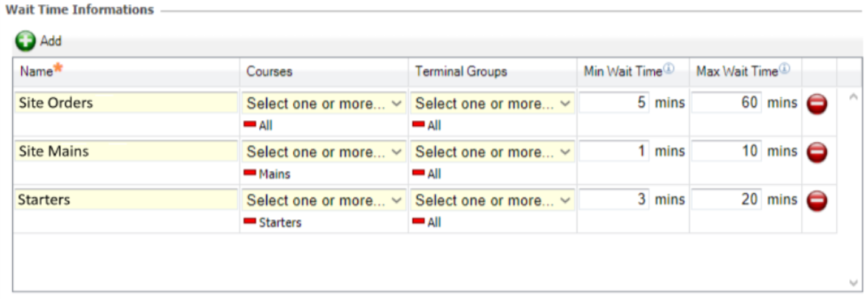
Task: Expand Courses dropdown for Starters row
Action: [324, 200]
